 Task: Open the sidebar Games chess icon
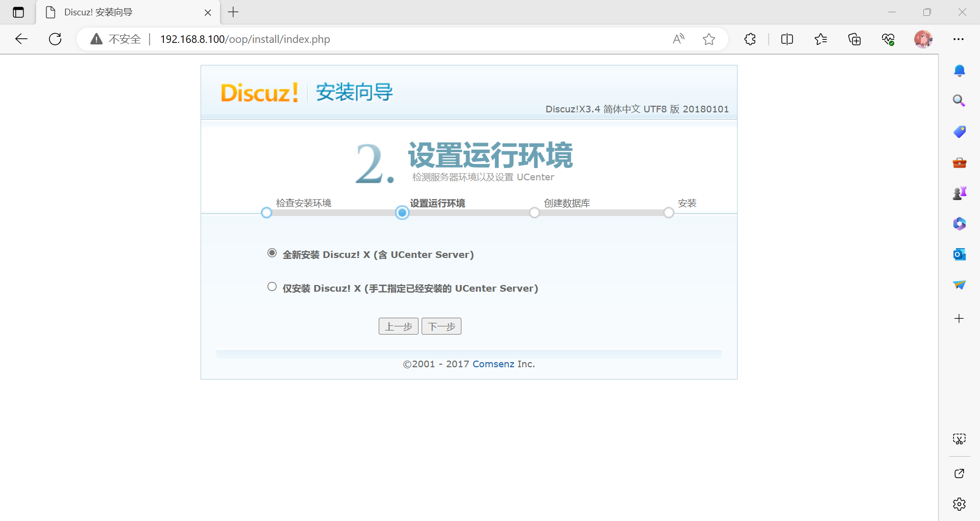[960, 193]
